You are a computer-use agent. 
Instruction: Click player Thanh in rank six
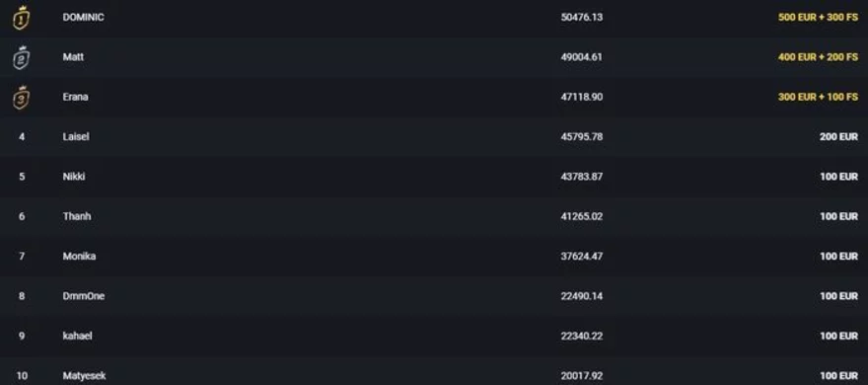(x=76, y=216)
